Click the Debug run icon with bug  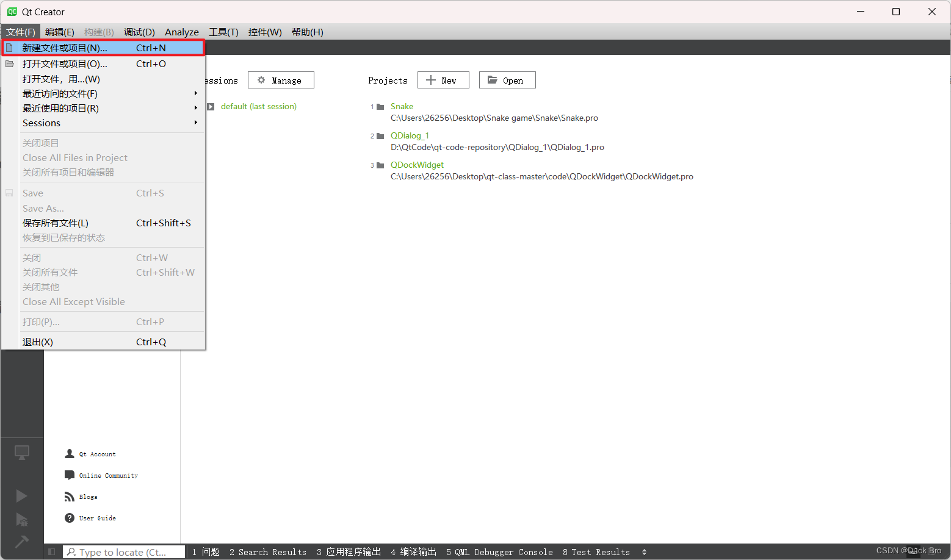point(22,519)
